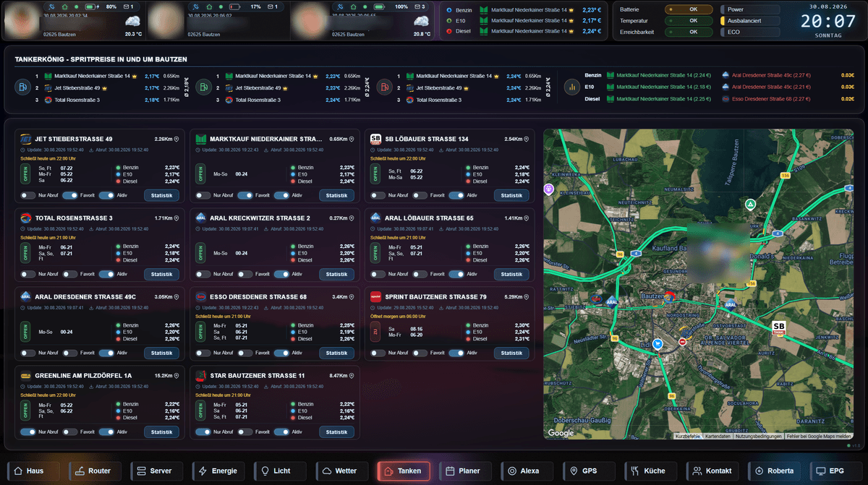Screen dimensions: 868x485
Task: Click the bar chart icon beside cheapest Benzin summary
Action: point(571,87)
